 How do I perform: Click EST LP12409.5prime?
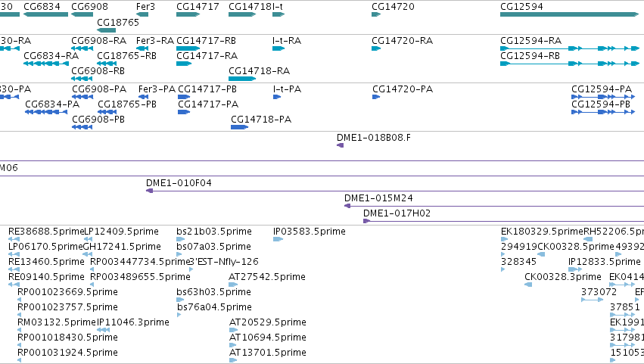tap(121, 232)
